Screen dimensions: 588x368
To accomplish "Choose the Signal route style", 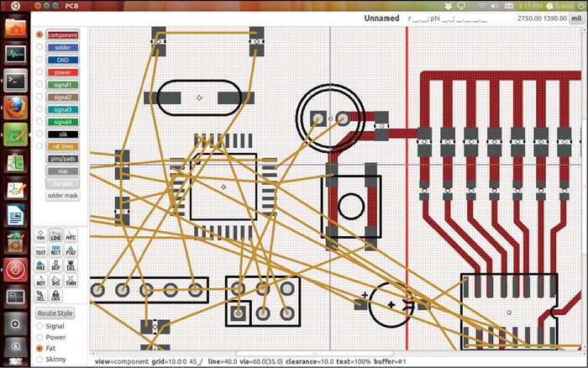I will [39, 325].
